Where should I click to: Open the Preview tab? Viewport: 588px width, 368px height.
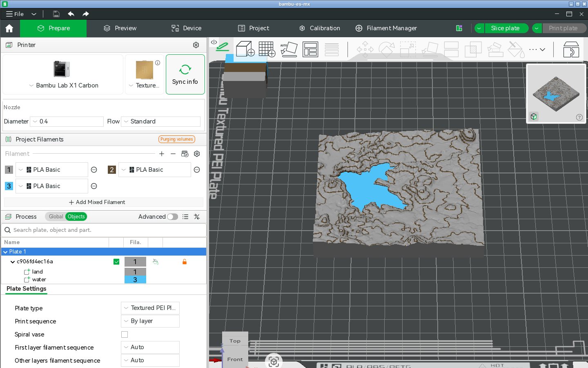(120, 28)
